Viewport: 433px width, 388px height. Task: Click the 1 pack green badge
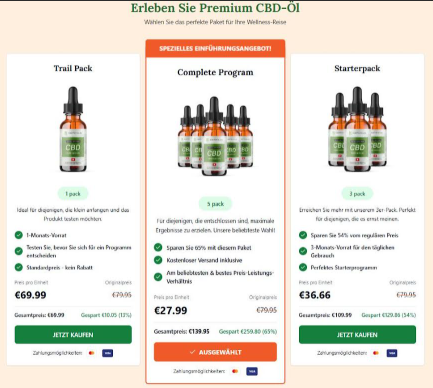click(73, 194)
